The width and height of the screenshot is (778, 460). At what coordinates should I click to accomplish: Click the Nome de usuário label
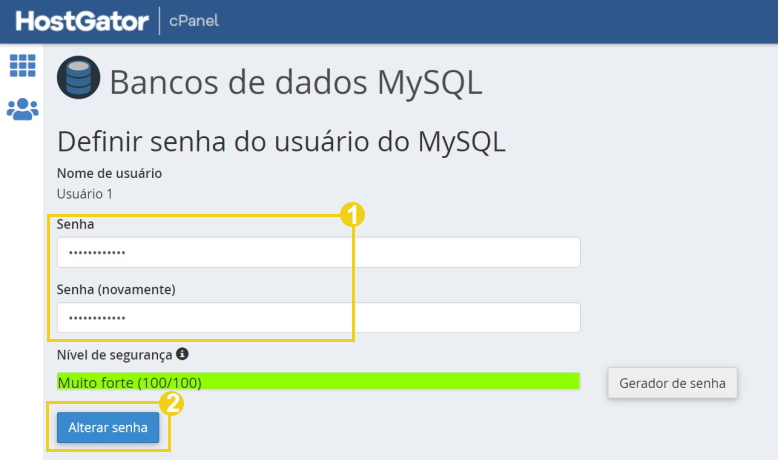click(x=109, y=173)
